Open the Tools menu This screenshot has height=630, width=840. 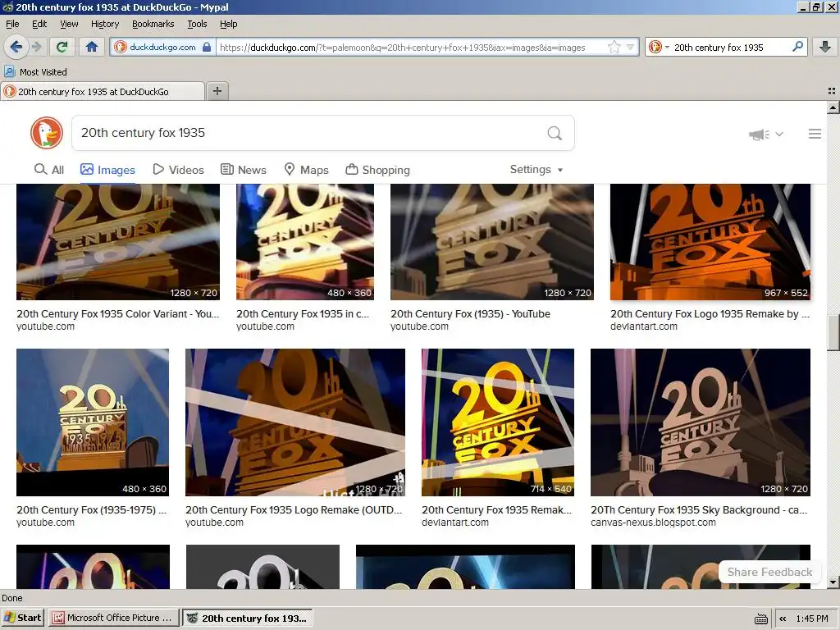point(197,24)
